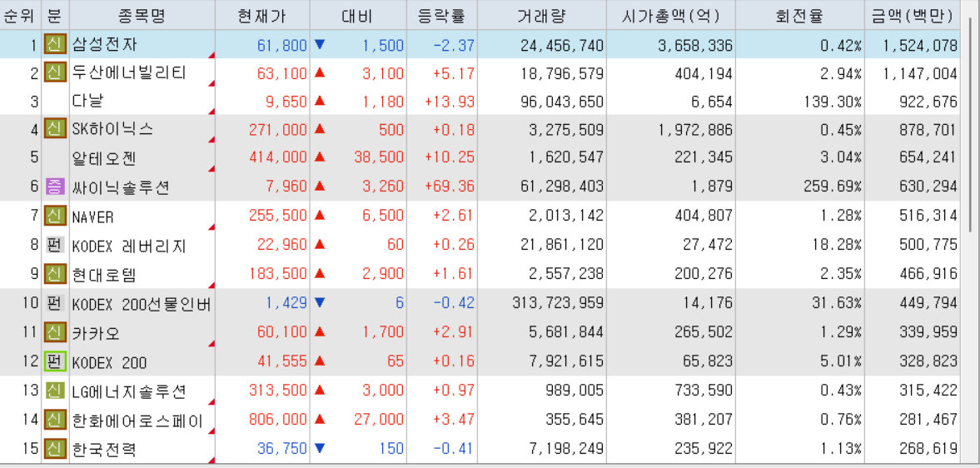Viewport: 980px width, 468px height.
Task: Sort by the 회전율 column header
Action: [x=799, y=15]
